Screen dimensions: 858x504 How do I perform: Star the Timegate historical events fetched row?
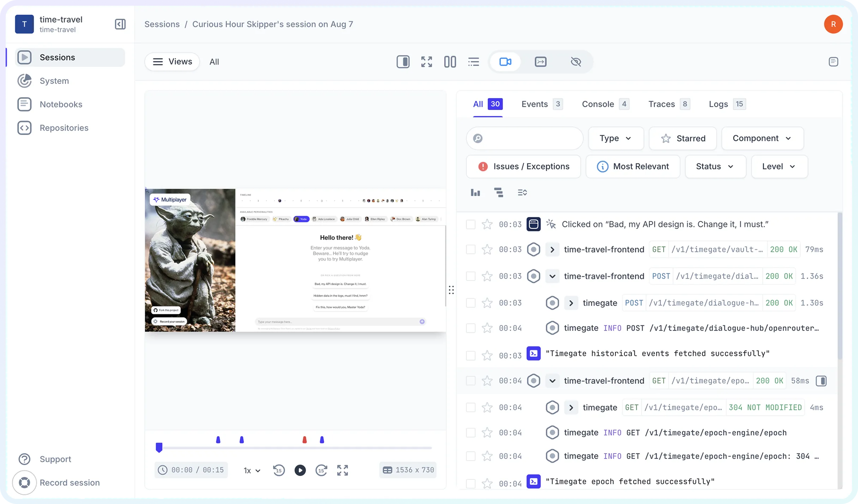[487, 355]
